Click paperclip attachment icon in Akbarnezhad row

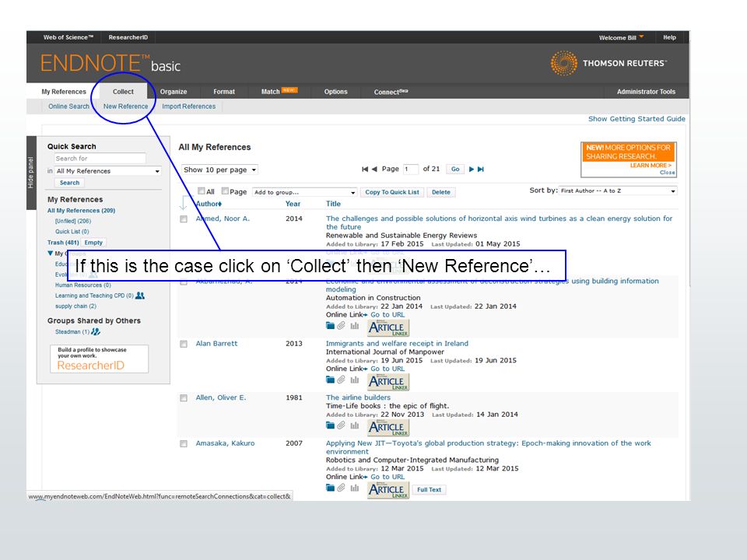tap(341, 326)
